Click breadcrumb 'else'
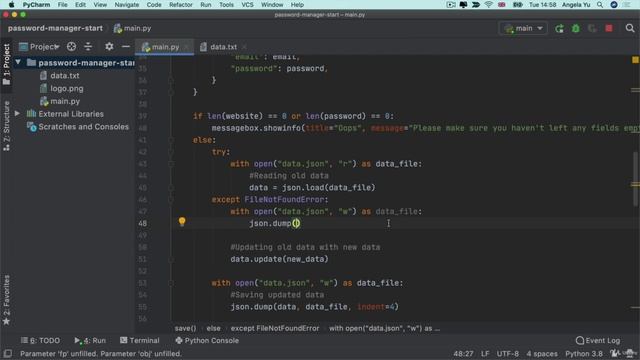Image resolution: width=640 pixels, height=360 pixels. point(213,328)
